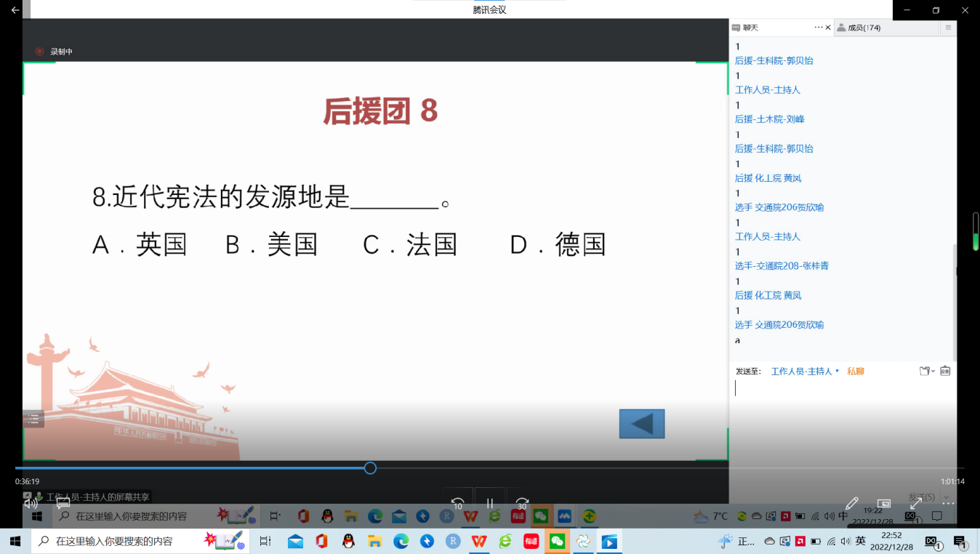Open WeChat from the Windows taskbar

[557, 542]
